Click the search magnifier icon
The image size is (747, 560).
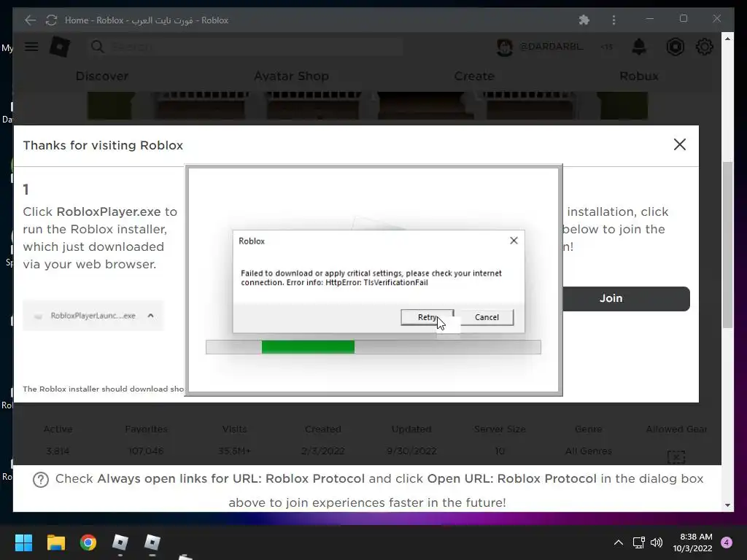(x=97, y=47)
